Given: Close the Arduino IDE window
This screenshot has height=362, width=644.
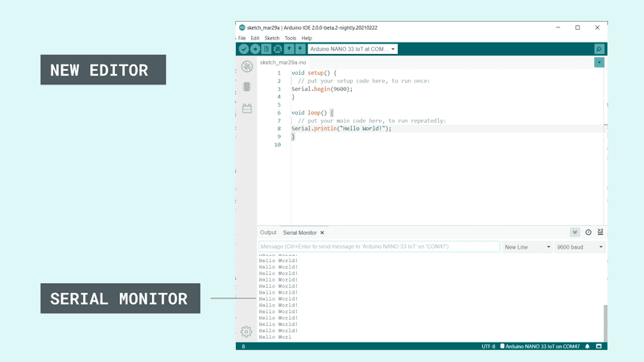Looking at the screenshot, I should (x=597, y=27).
